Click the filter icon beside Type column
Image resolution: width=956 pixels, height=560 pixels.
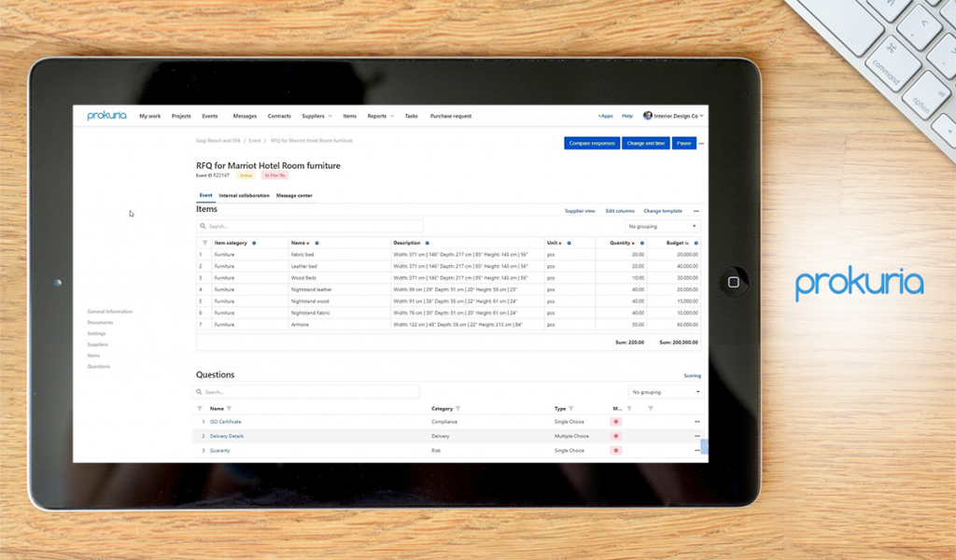570,409
